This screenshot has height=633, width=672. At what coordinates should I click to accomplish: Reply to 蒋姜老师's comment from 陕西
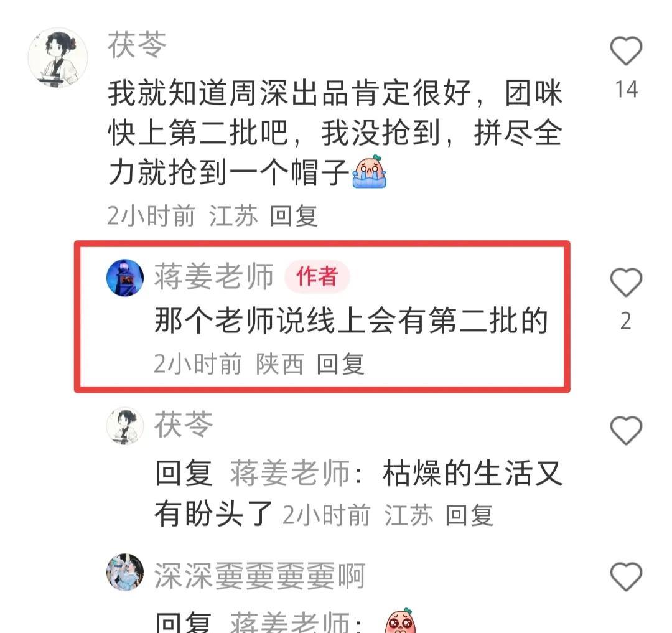tap(340, 364)
